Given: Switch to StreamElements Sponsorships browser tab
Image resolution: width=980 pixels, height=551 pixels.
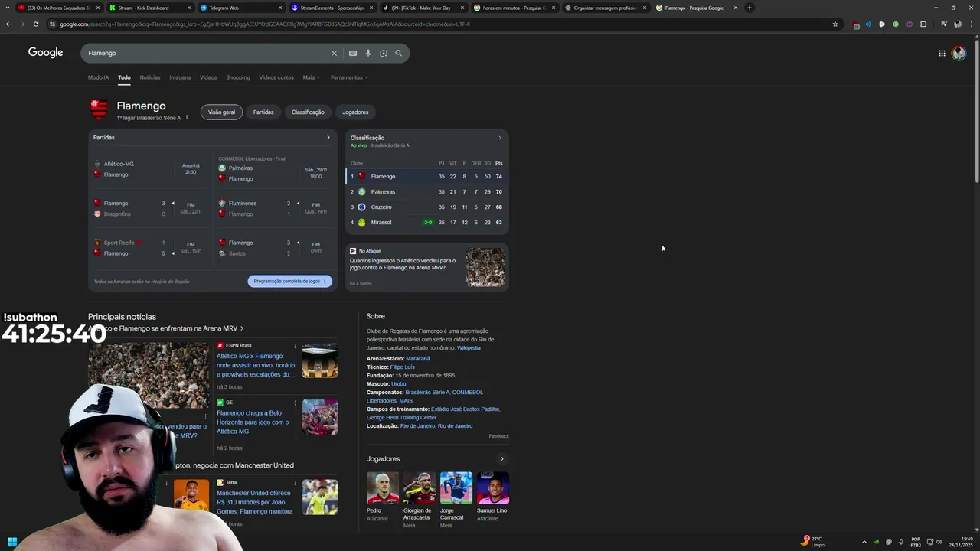Looking at the screenshot, I should [x=332, y=8].
